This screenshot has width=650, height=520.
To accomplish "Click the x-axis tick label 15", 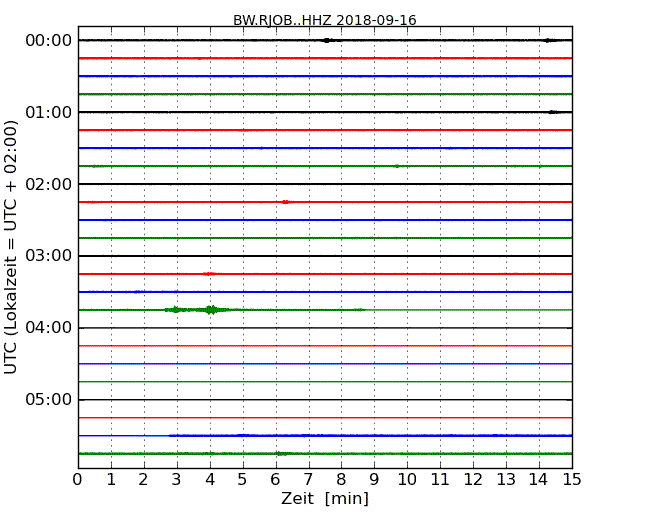I will (x=572, y=480).
